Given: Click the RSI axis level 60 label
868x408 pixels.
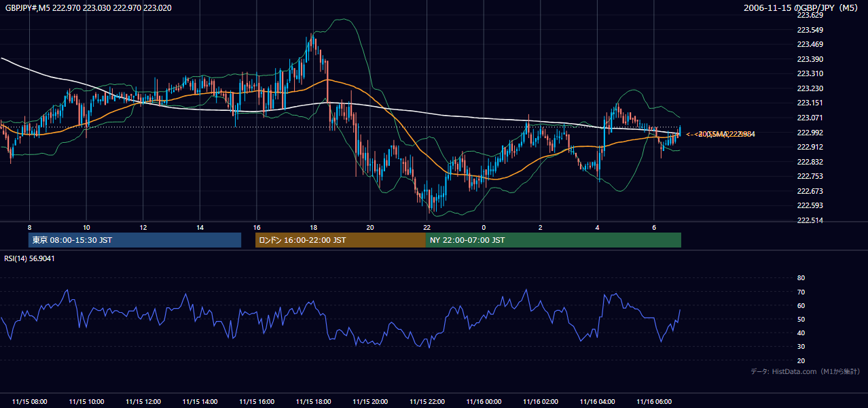Looking at the screenshot, I should tap(801, 305).
